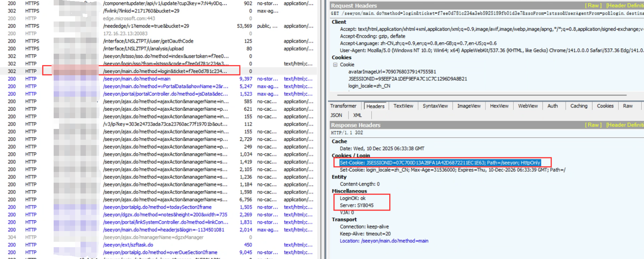The width and height of the screenshot is (644, 259).
Task: Switch to the WebView tab
Action: pyautogui.click(x=528, y=106)
